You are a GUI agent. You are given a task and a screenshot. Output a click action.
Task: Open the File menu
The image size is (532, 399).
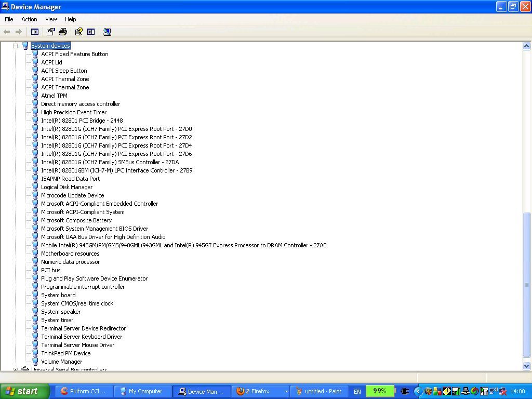(x=9, y=19)
